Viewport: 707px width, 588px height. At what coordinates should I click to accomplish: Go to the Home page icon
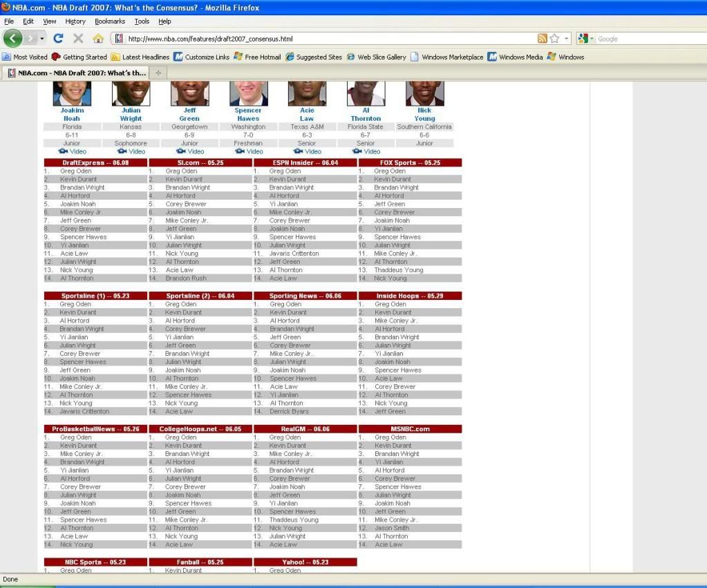click(98, 39)
